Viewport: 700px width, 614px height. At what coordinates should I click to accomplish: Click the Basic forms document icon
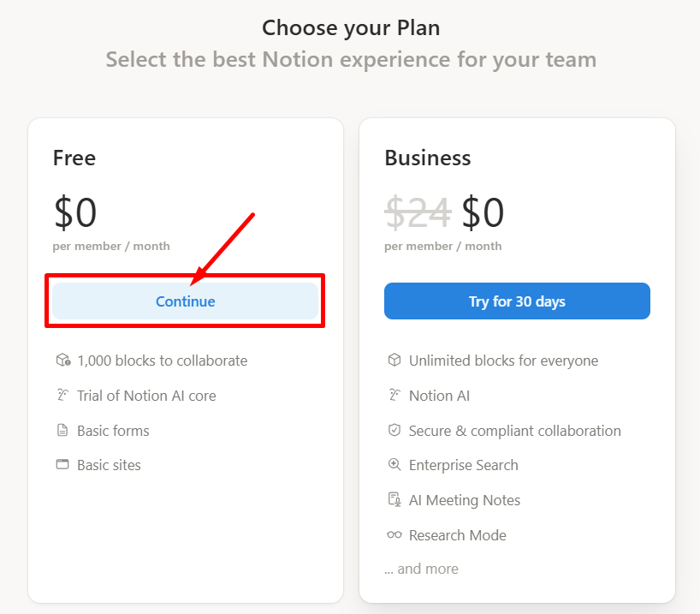pyautogui.click(x=62, y=431)
